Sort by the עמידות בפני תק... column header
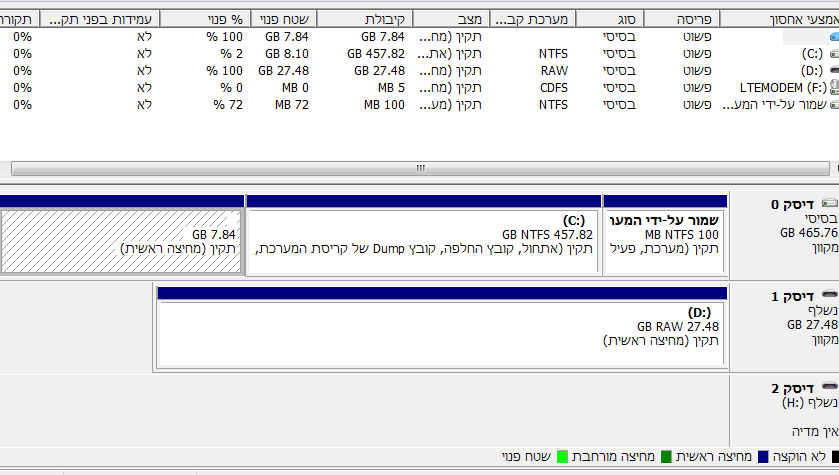This screenshot has height=475, width=839. pos(100,20)
